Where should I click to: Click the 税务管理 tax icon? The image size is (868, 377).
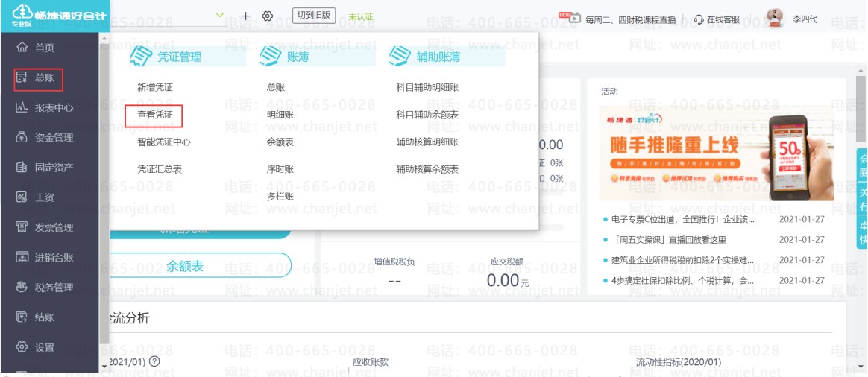pos(22,287)
